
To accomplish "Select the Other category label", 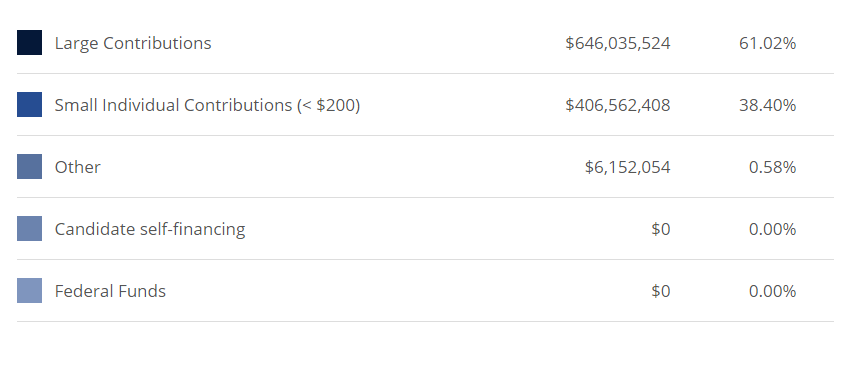I will coord(77,167).
